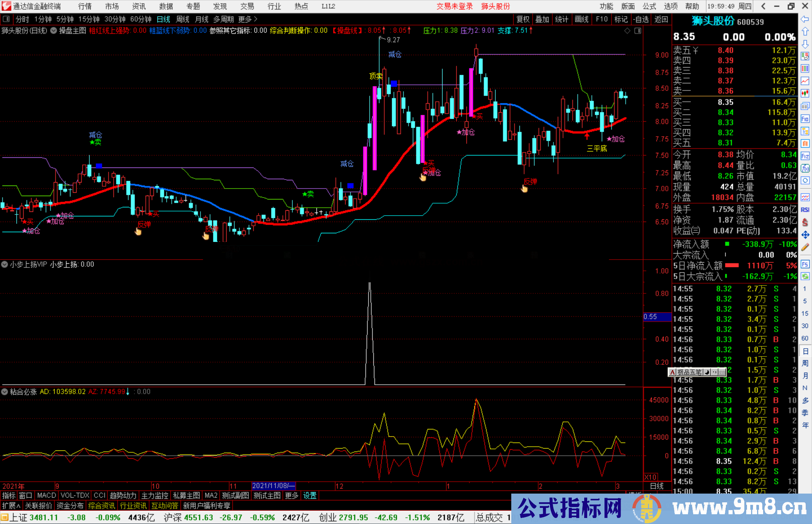This screenshot has height=524, width=812.
Task: Toggle the 粘合必涨 indicator circle button
Action: pos(5,392)
